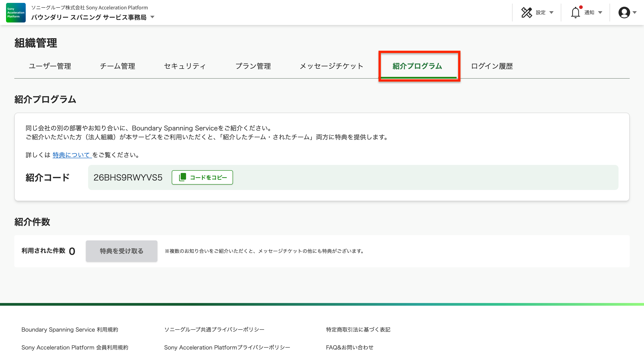
Task: Open the ログイン履歴 tab
Action: tap(492, 66)
